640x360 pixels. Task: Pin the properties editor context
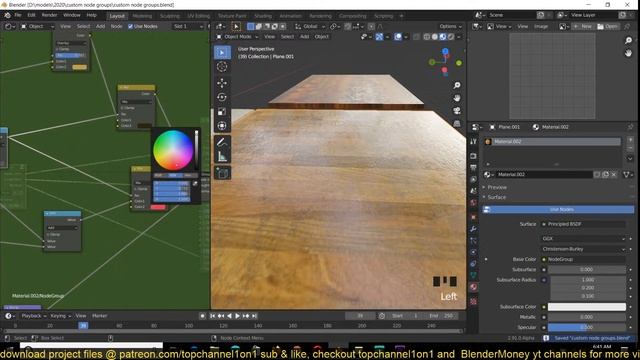(630, 127)
